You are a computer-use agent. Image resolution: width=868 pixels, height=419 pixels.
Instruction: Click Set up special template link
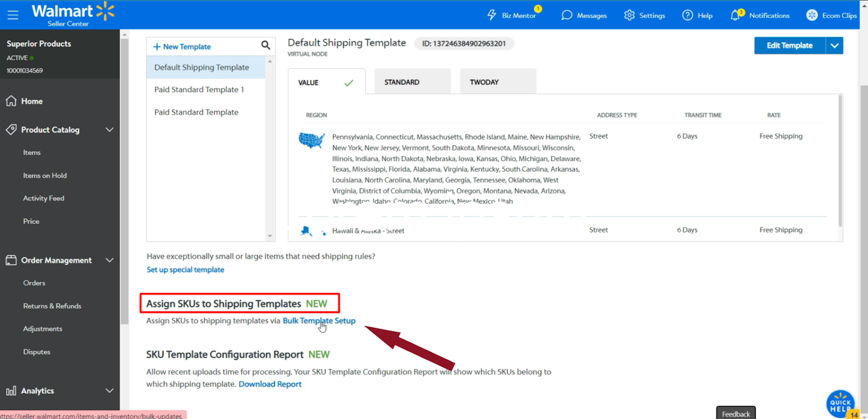(186, 269)
